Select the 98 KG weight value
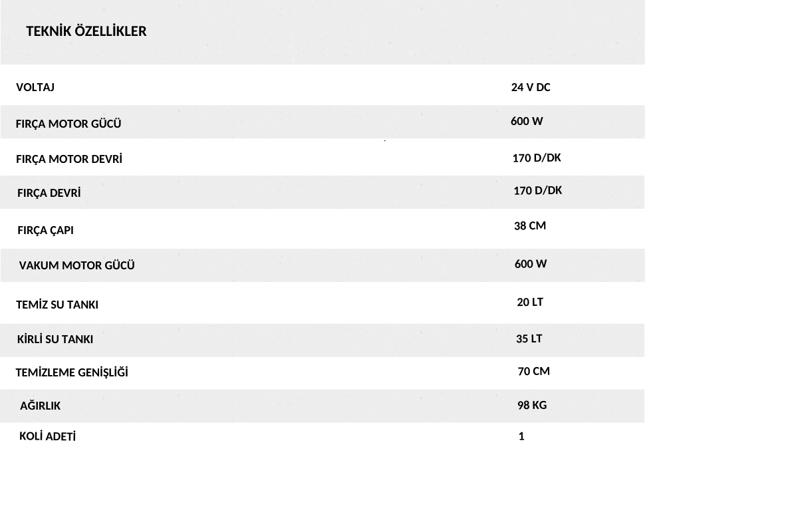The height and width of the screenshot is (532, 798). 532,405
